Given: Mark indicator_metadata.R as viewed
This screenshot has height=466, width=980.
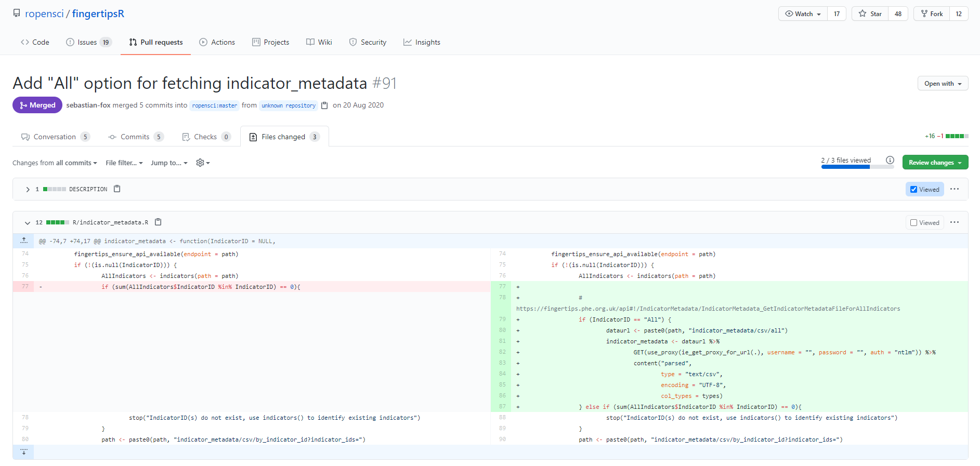Looking at the screenshot, I should 913,222.
